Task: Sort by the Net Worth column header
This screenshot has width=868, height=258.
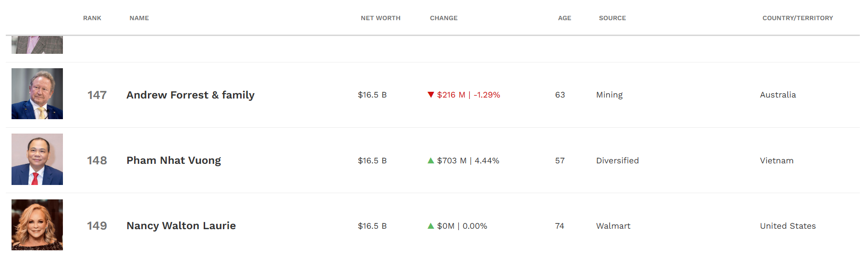Action: 380,18
